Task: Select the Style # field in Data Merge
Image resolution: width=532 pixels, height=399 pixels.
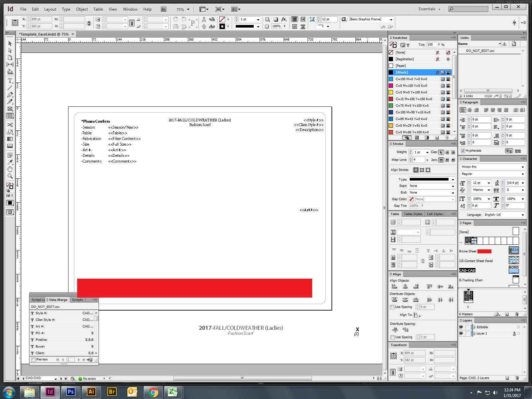Action: (x=63, y=313)
